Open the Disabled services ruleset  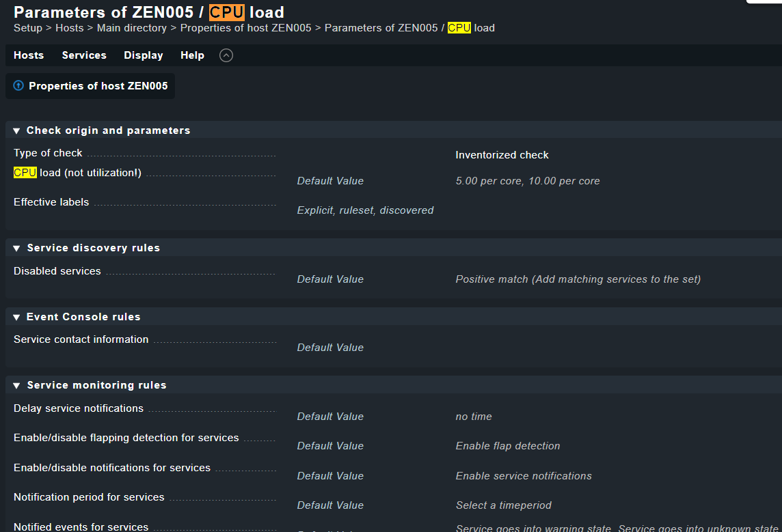57,270
